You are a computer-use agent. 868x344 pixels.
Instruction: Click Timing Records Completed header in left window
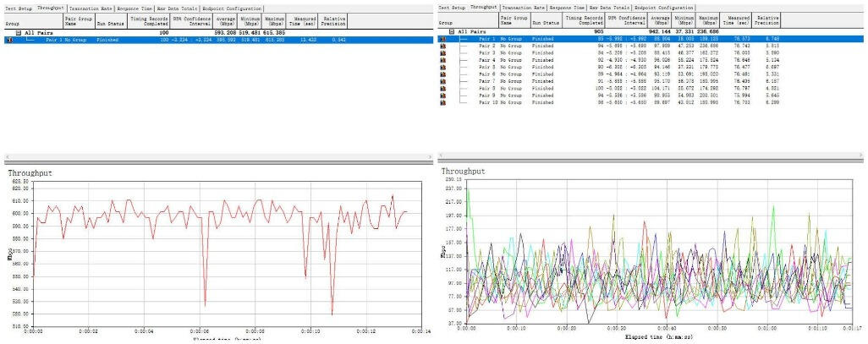click(149, 22)
